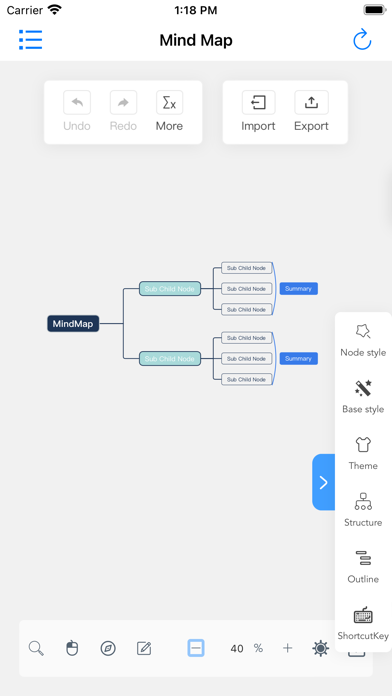Open search with magnifier icon
The width and height of the screenshot is (392, 696).
click(36, 649)
